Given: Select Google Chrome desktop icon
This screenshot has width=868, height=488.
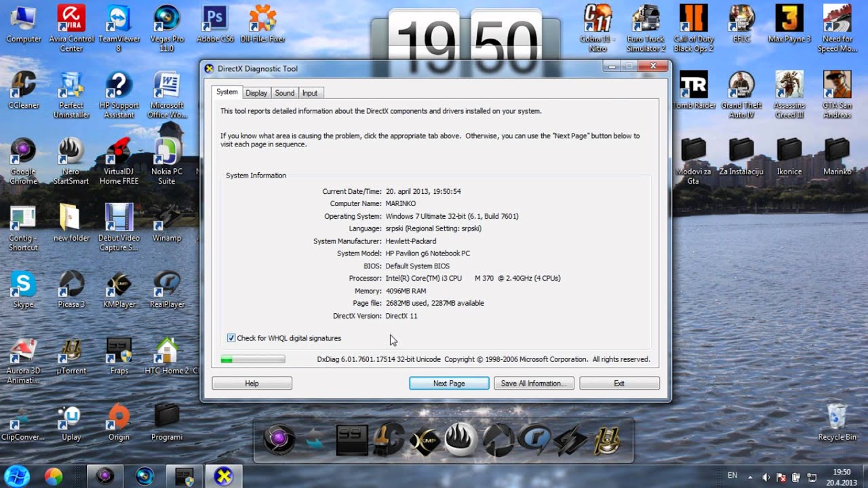Looking at the screenshot, I should (x=24, y=160).
